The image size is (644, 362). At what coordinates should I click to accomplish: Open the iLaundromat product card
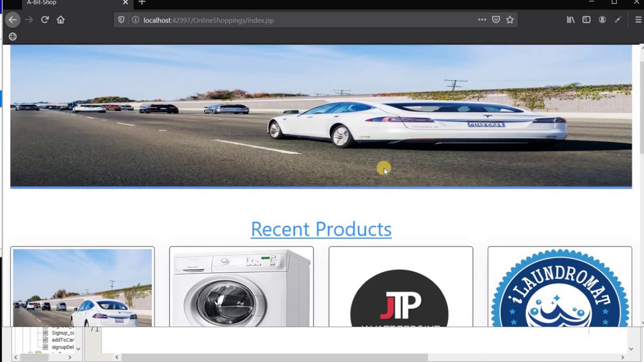pyautogui.click(x=559, y=287)
